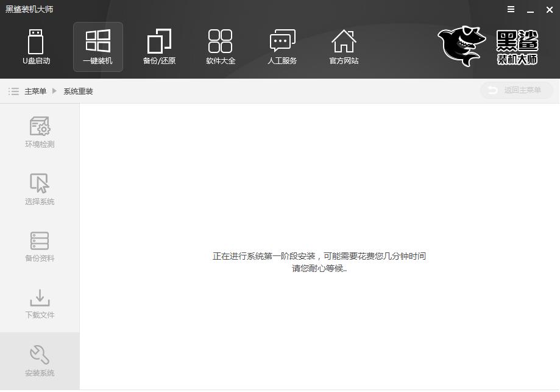The height and width of the screenshot is (392, 560).
Task: Open the 备份/还原 backup and restore tool
Action: pyautogui.click(x=158, y=47)
